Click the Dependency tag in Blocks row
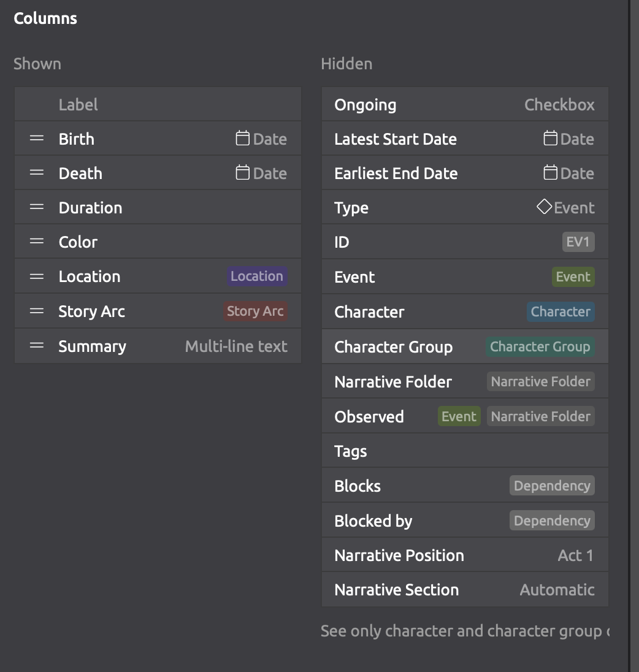Image resolution: width=639 pixels, height=672 pixels. 552,486
